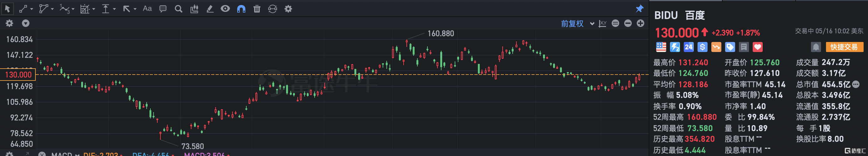Click the 成交量 247.2万 value

836,62
